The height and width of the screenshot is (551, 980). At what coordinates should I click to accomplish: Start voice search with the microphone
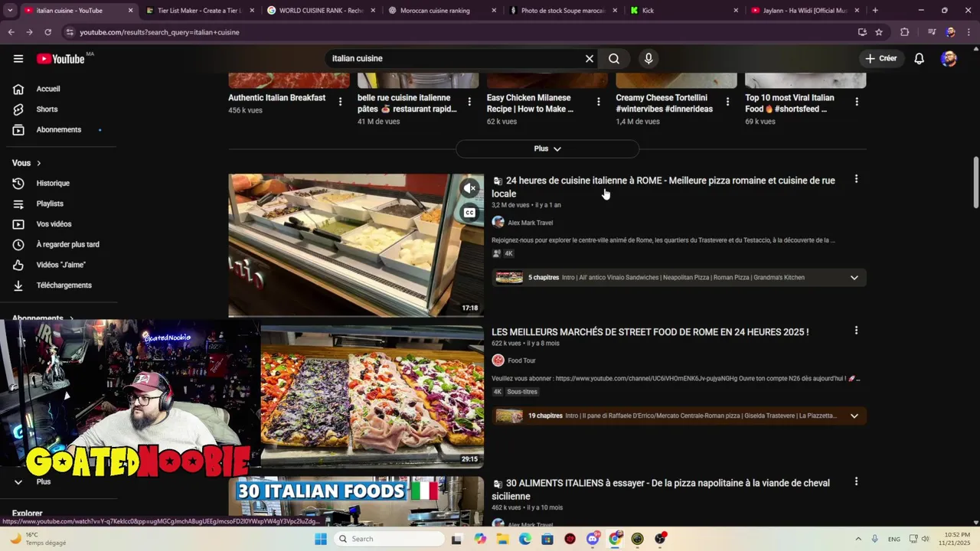pos(648,59)
